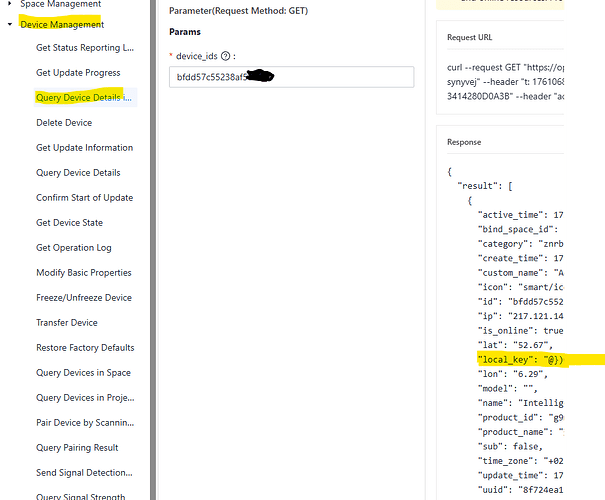605x500 pixels.
Task: Focus the device_ids input field
Action: point(291,77)
